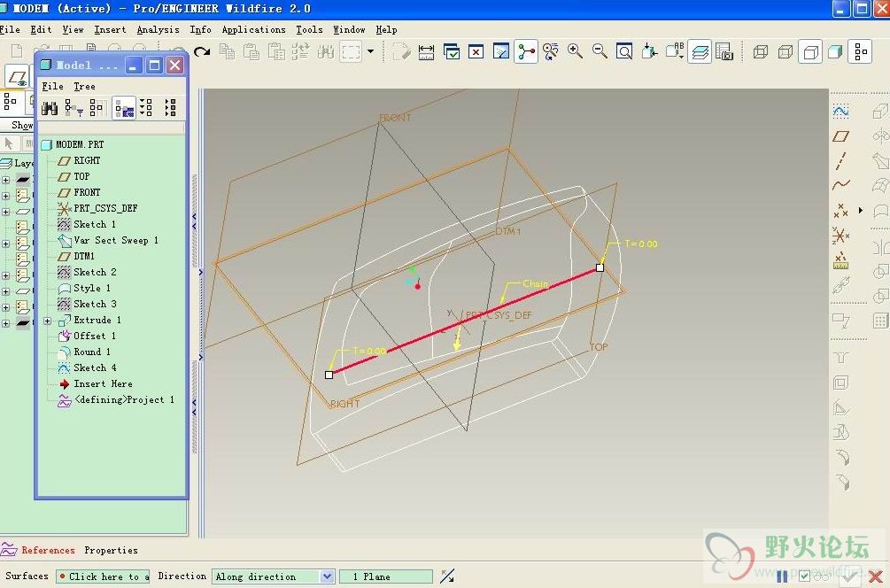The height and width of the screenshot is (588, 890).
Task: Expand the Extrude 1 feature node
Action: point(48,321)
